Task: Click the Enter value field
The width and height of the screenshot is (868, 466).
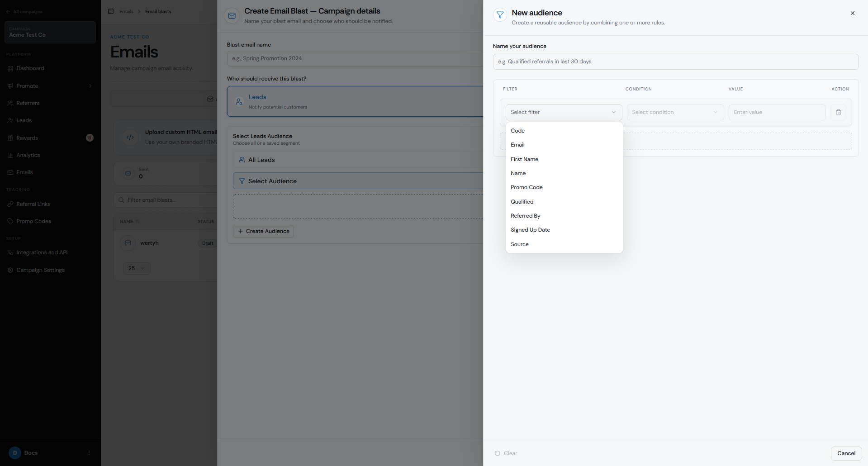Action: pyautogui.click(x=777, y=112)
